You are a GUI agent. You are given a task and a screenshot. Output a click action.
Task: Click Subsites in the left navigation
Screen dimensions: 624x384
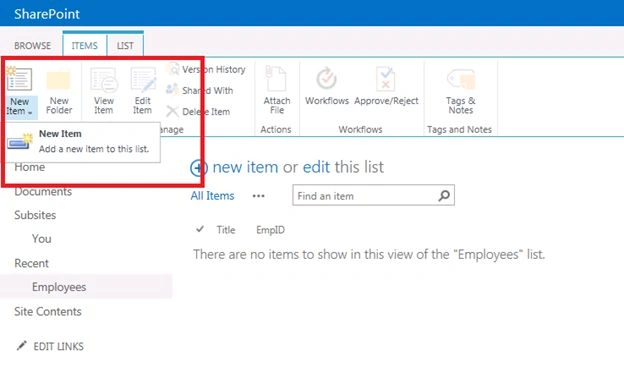point(35,215)
